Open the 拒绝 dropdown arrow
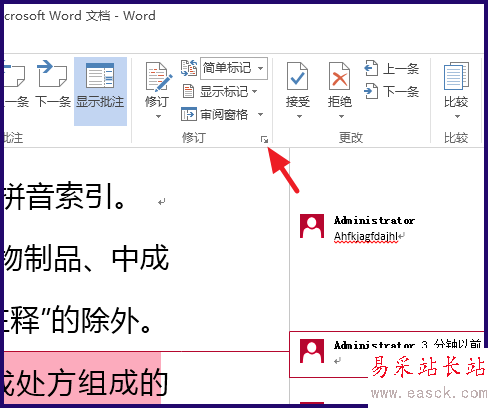Screen dimensions: 488x408 pos(341,116)
